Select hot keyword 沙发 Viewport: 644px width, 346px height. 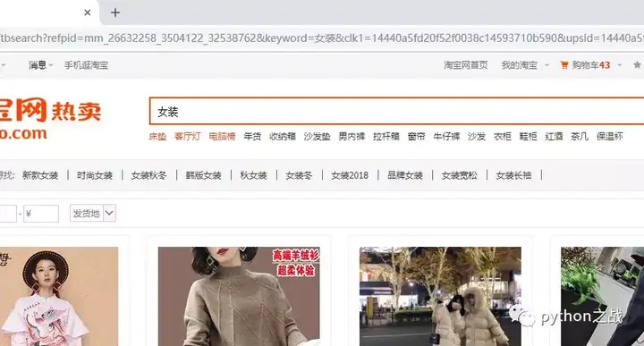point(477,136)
